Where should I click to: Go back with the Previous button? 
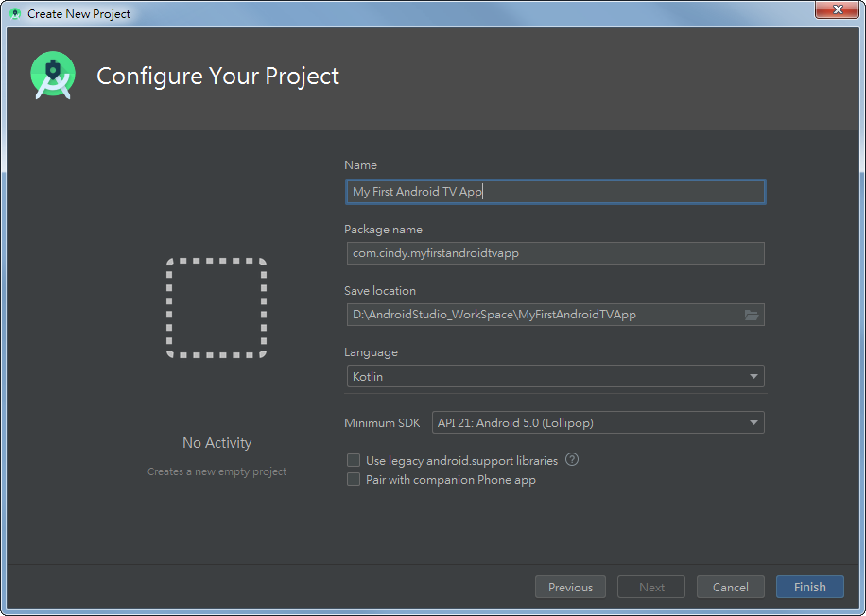[x=570, y=587]
